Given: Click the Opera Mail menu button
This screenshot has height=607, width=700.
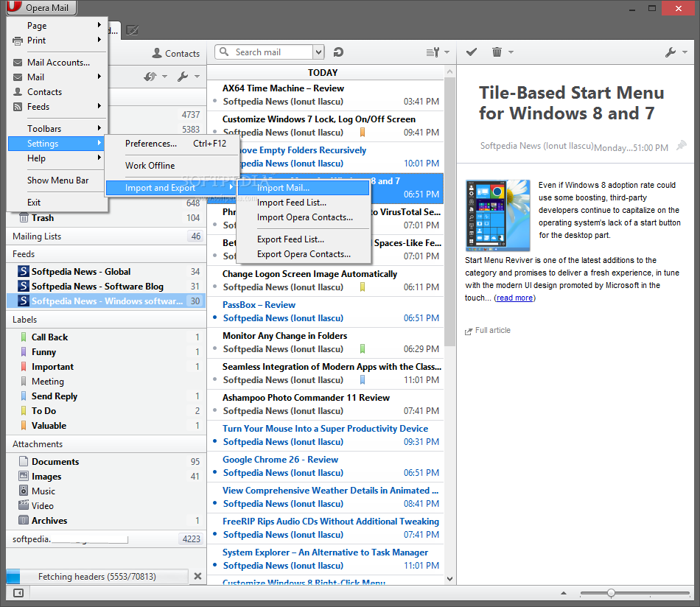Looking at the screenshot, I should tap(41, 7).
